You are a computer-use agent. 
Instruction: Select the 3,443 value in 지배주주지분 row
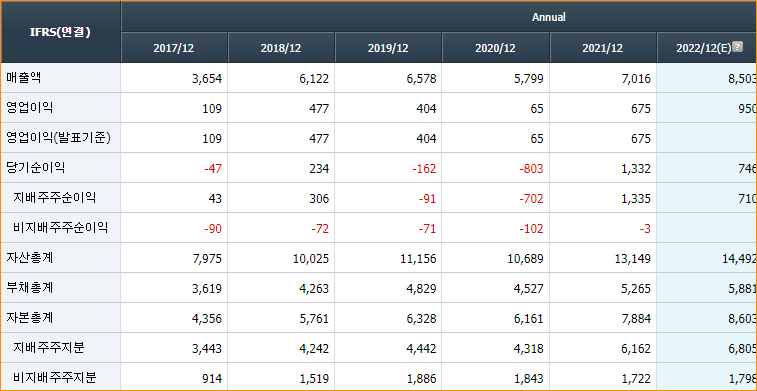(x=207, y=348)
